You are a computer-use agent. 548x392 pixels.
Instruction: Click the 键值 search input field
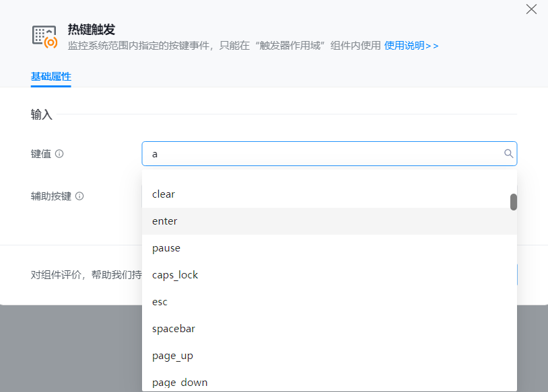[323, 154]
